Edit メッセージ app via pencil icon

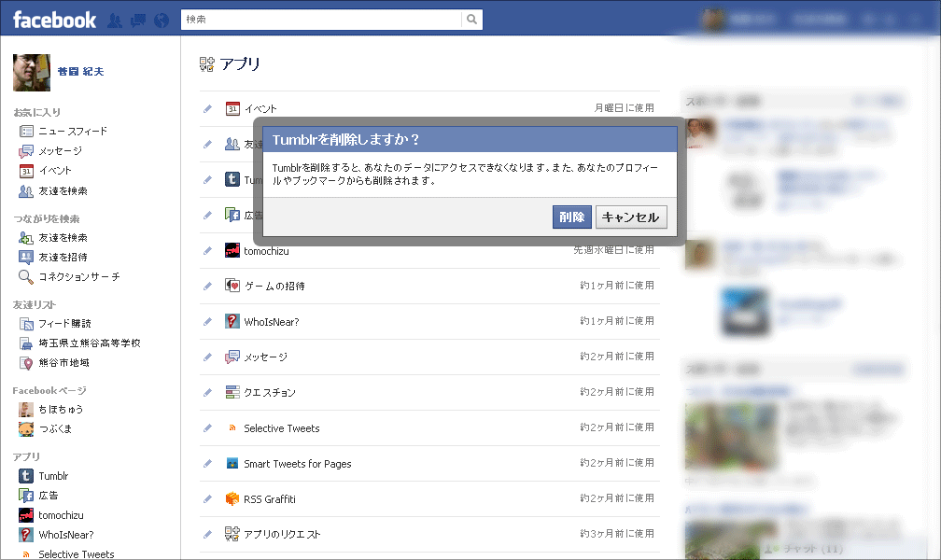pyautogui.click(x=207, y=357)
